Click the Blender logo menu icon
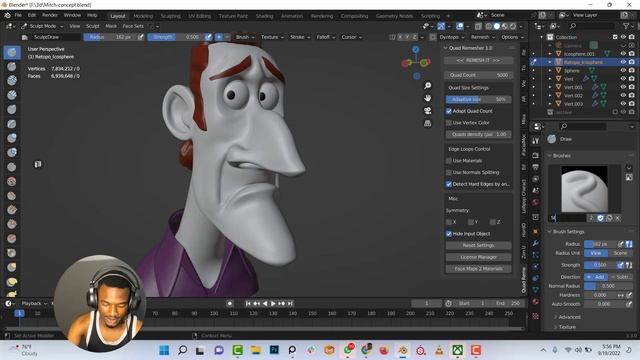The width and height of the screenshot is (640, 360). (7, 16)
